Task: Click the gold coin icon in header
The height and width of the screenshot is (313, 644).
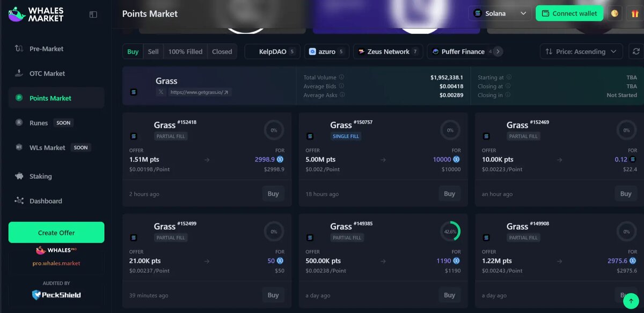Action: point(614,13)
